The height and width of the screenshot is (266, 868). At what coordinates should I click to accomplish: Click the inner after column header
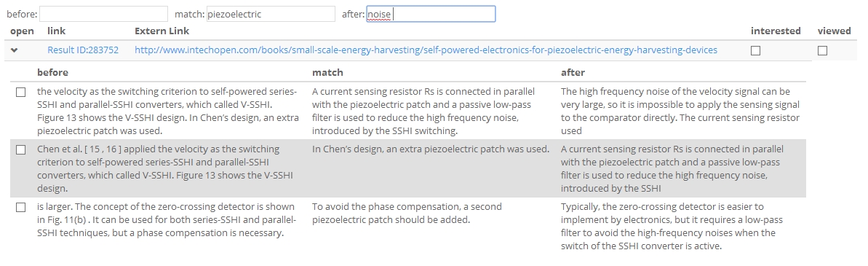tap(573, 73)
